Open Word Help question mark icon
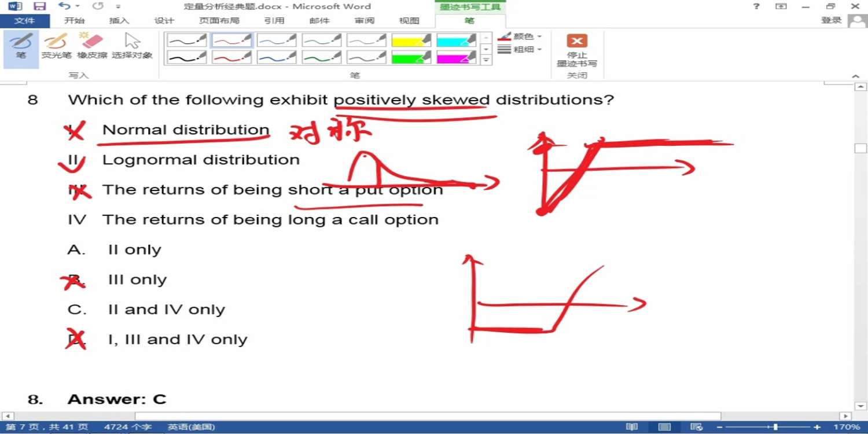The image size is (868, 434). (x=756, y=6)
